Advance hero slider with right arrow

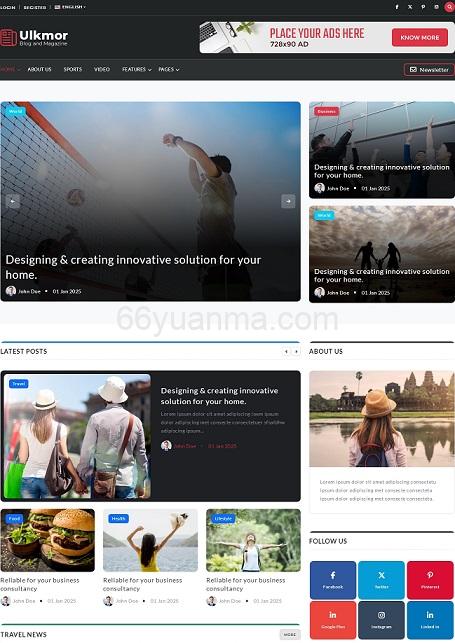click(288, 201)
